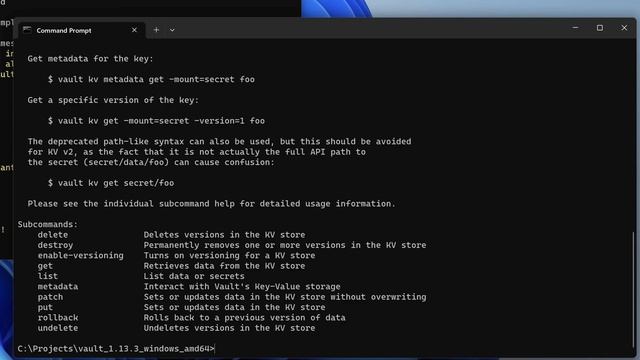Click the 'rollback' subcommand name

pyautogui.click(x=58, y=318)
